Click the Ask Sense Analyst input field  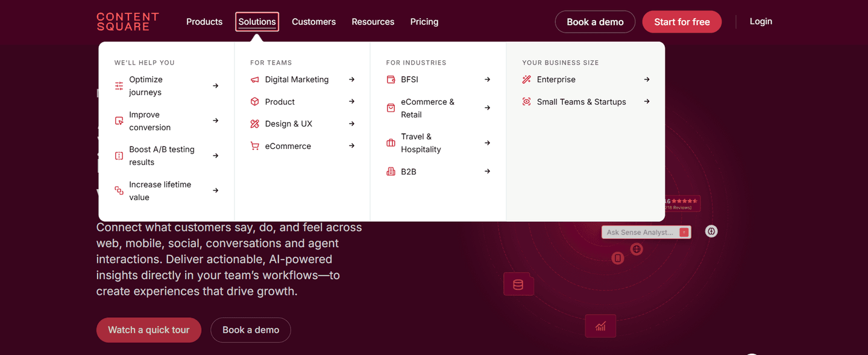pos(646,232)
